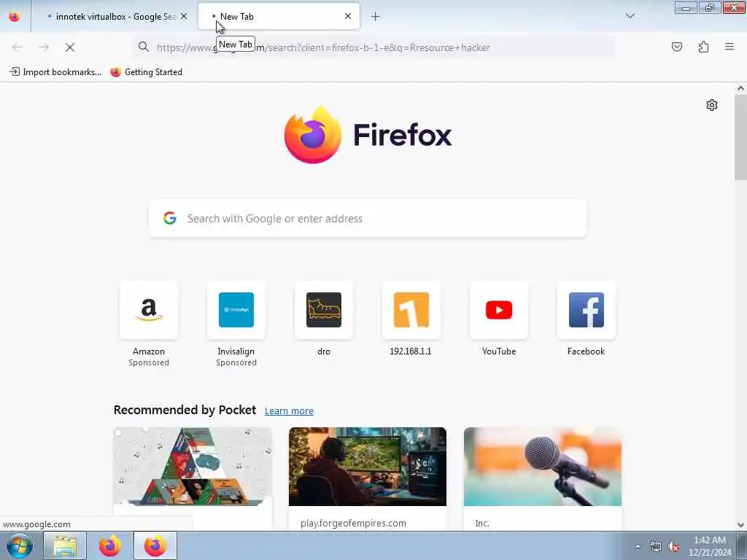The height and width of the screenshot is (560, 747).
Task: Expand the list all tabs chevron
Action: 630,16
